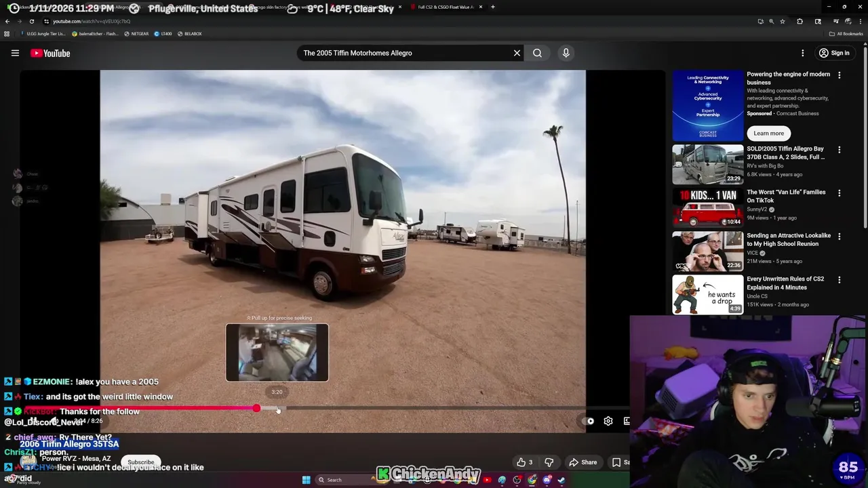Open YouTube settings three-dot menu in header
868x488 pixels.
pyautogui.click(x=803, y=53)
